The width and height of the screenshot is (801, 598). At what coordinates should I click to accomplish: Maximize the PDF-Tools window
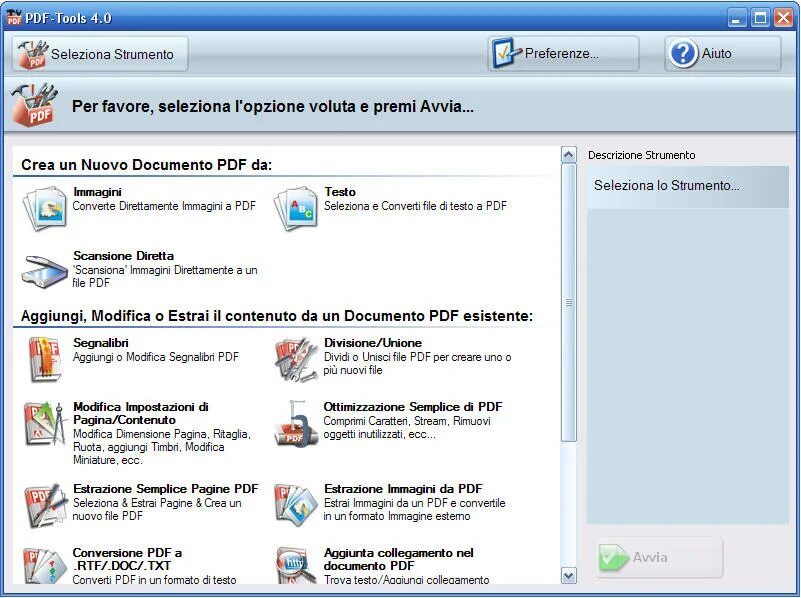(760, 18)
